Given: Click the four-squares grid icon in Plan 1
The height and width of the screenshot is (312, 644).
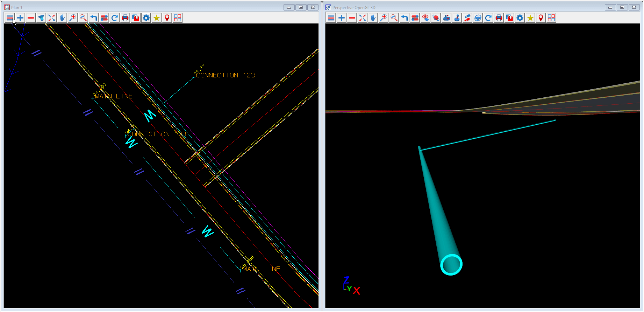Looking at the screenshot, I should tap(178, 18).
